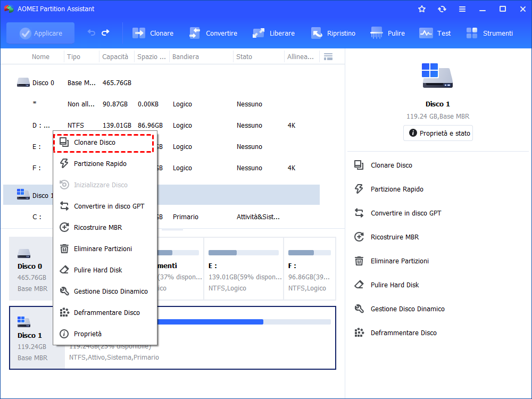Select the E: partition block in disk map
The image size is (532, 399).
coord(244,269)
